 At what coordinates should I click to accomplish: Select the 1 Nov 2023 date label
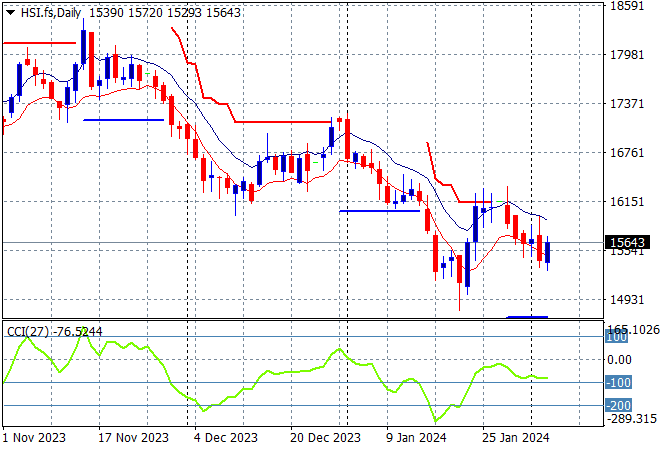coord(34,437)
